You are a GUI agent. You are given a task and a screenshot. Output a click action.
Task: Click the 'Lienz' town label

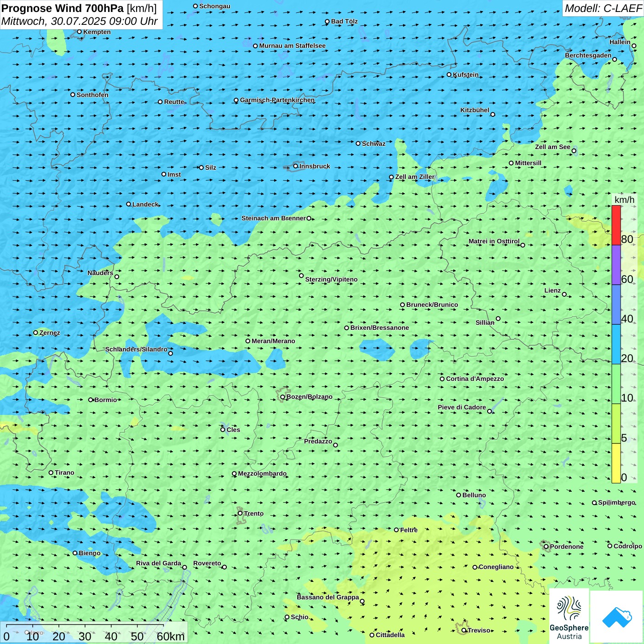(552, 290)
